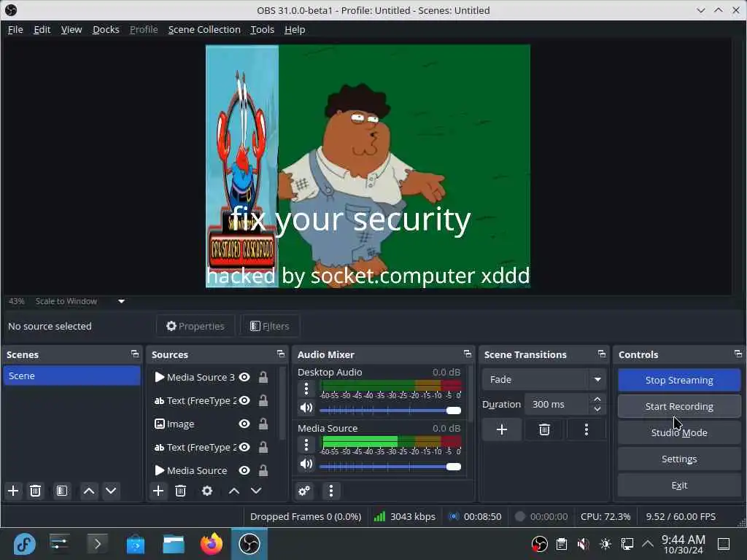Click the Properties button
The width and height of the screenshot is (747, 560).
click(196, 326)
